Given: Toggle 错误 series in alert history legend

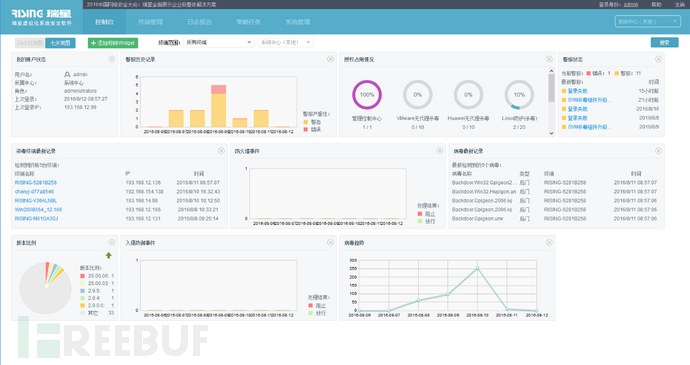Looking at the screenshot, I should (312, 129).
